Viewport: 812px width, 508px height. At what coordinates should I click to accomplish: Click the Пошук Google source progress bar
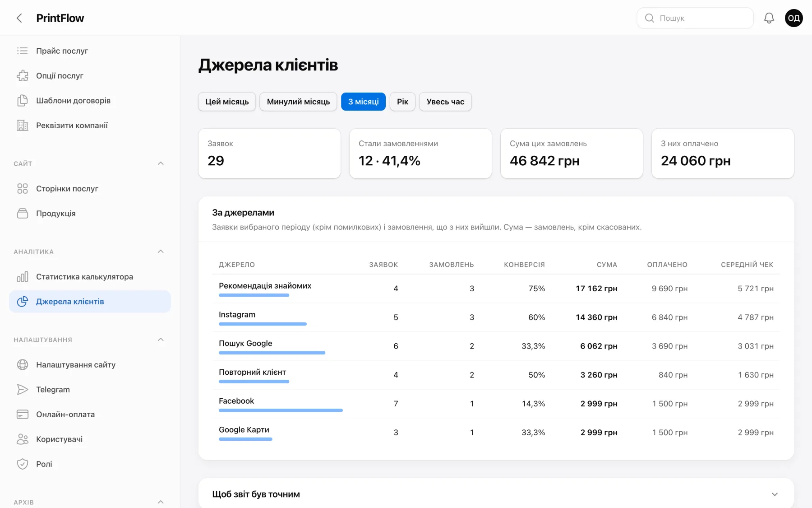pos(272,353)
